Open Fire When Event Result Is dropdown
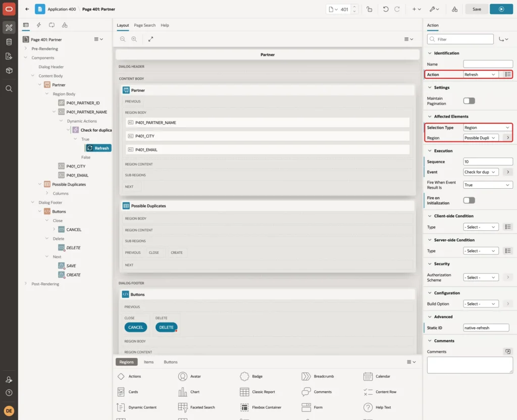517x420 pixels. 488,185
